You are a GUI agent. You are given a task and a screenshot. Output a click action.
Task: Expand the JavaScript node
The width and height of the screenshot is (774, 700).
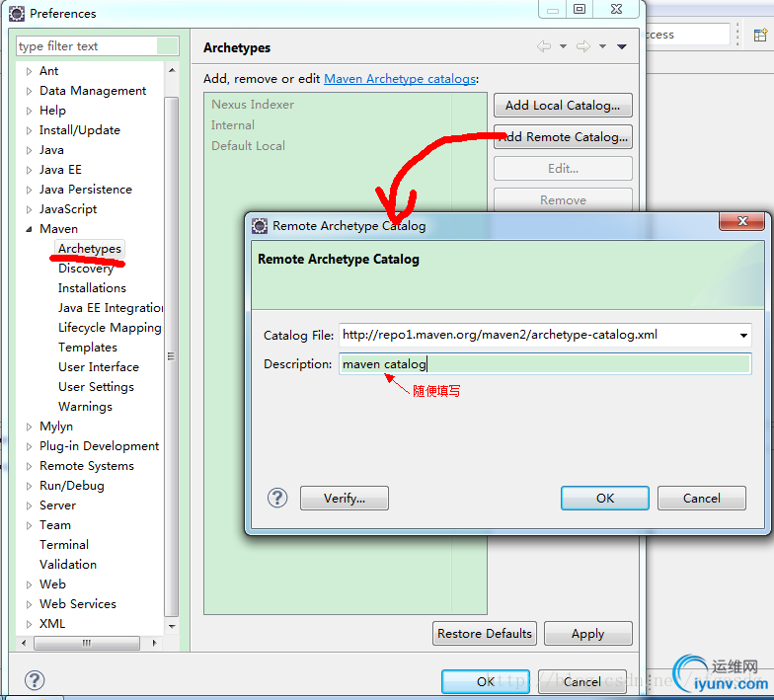tap(30, 209)
